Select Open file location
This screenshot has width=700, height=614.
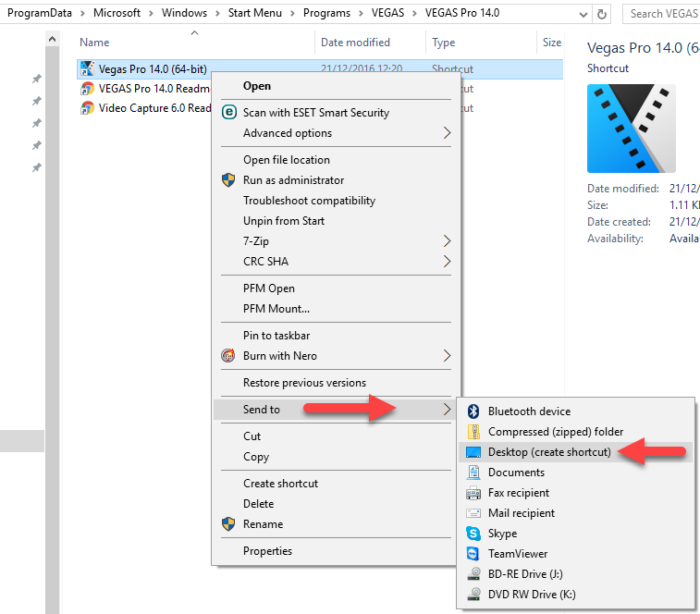tap(286, 160)
